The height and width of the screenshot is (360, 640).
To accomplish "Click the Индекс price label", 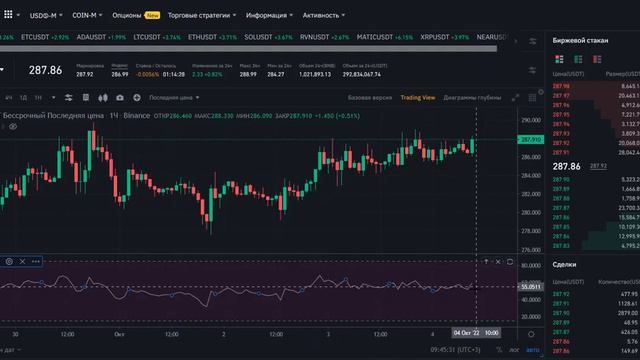I will pos(120,65).
